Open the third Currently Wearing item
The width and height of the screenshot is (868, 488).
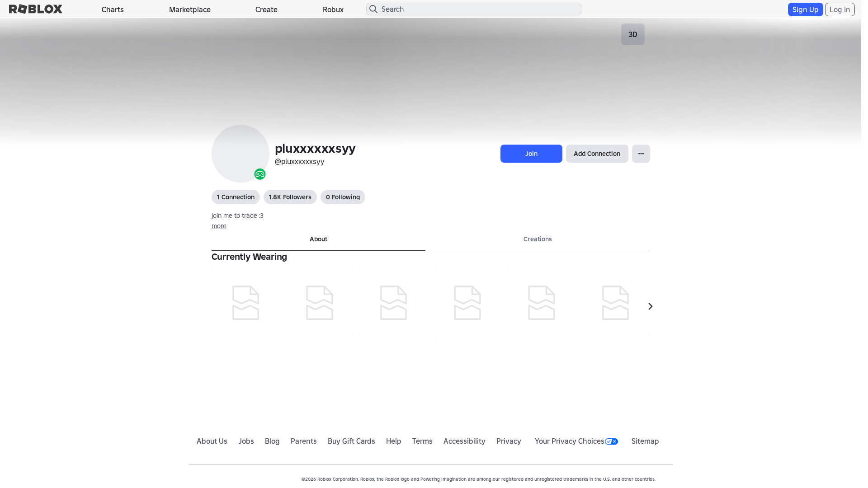(x=394, y=303)
